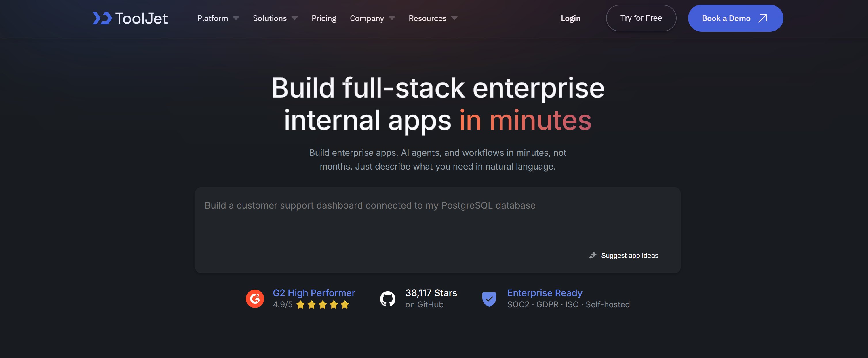Click the G2 badge icon

tap(255, 298)
